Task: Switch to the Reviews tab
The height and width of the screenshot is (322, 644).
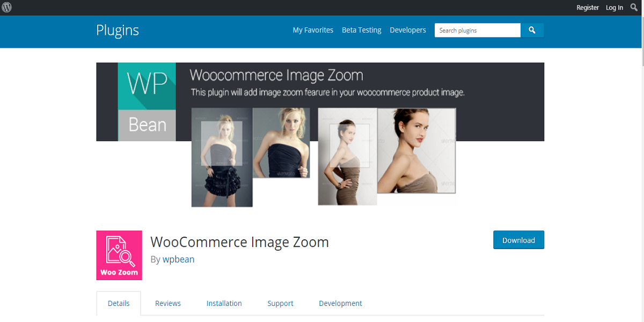Action: click(x=168, y=303)
